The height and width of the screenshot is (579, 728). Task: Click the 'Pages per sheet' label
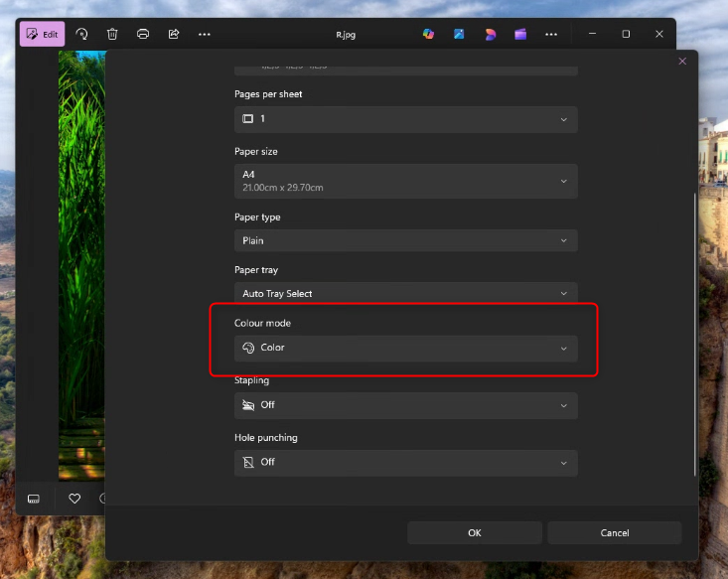[268, 94]
